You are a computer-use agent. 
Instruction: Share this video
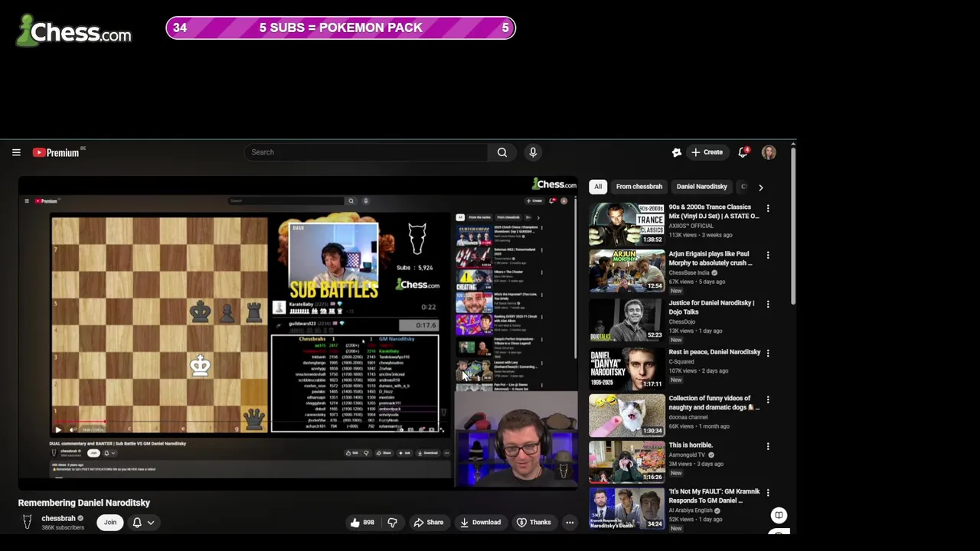coord(428,523)
